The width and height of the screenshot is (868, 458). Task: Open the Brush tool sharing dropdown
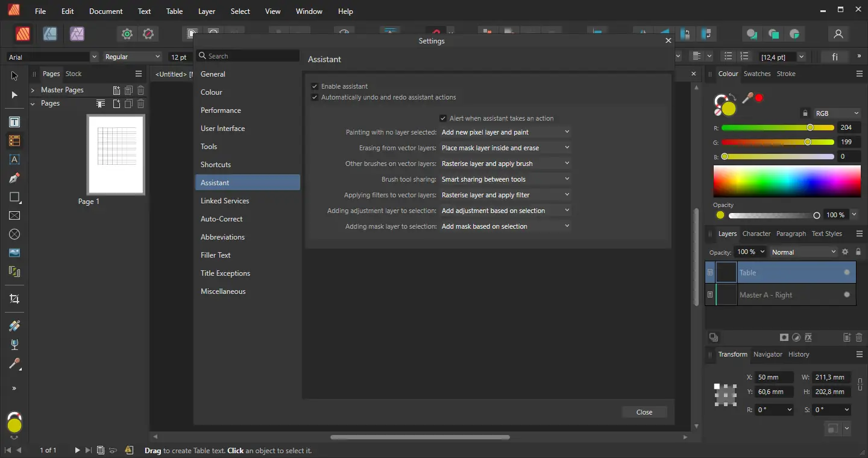(x=505, y=179)
